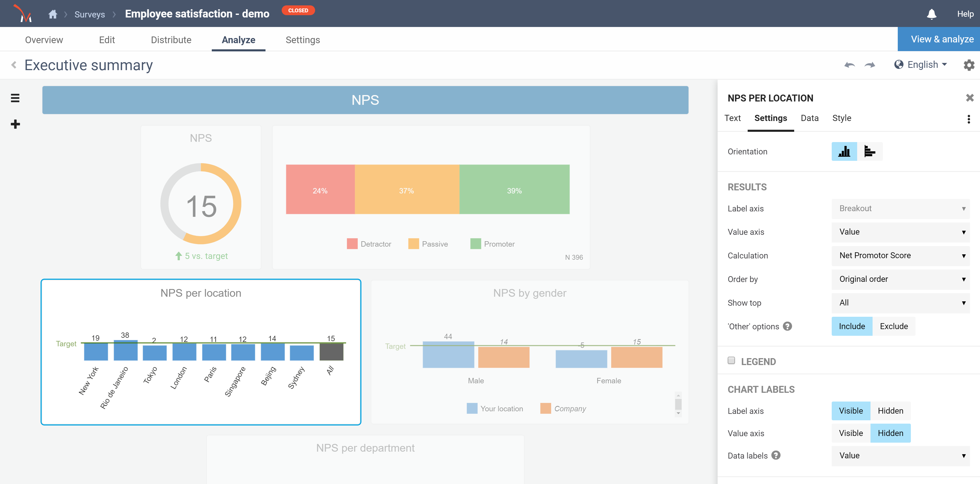Click the settings gear icon top right
980x484 pixels.
(968, 65)
